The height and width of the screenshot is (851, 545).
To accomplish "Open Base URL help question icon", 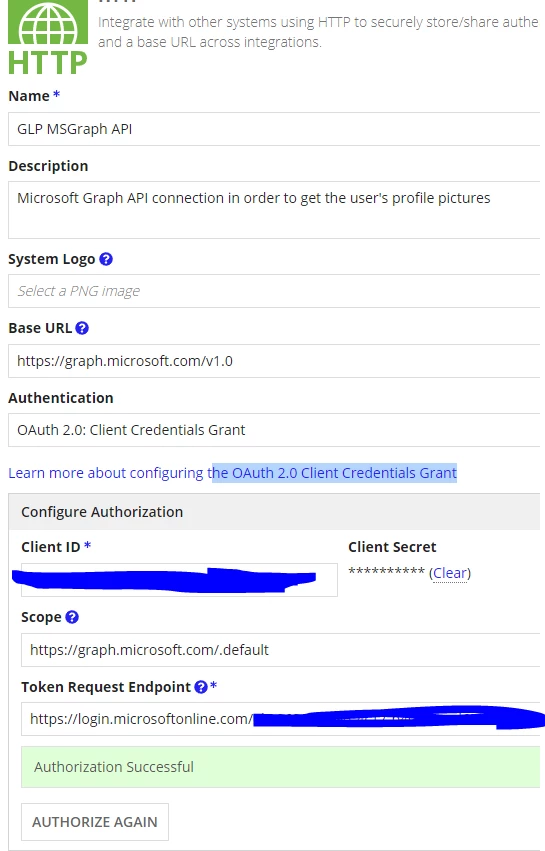I will (x=82, y=328).
